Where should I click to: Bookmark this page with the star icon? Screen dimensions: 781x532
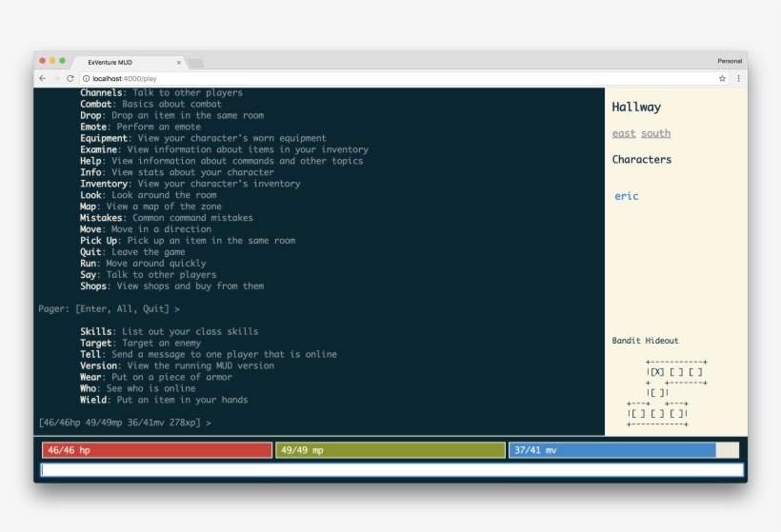(722, 78)
